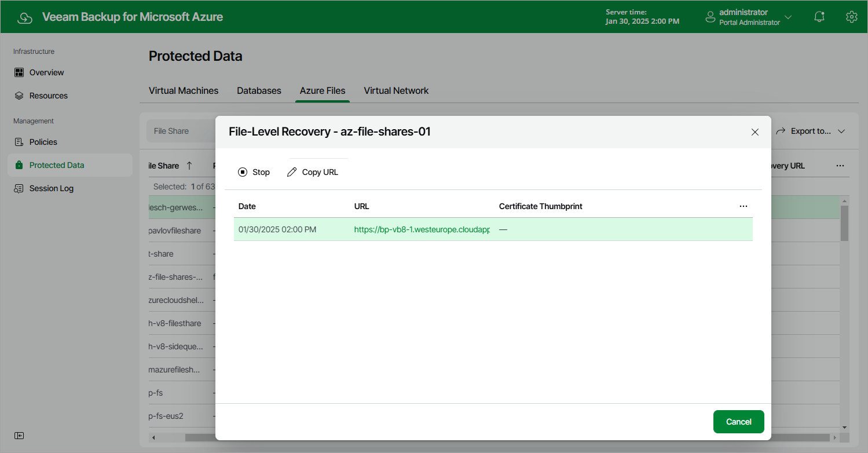Screen dimensions: 868x453
Task: Switch to the Virtual Machines tab
Action: pyautogui.click(x=184, y=91)
